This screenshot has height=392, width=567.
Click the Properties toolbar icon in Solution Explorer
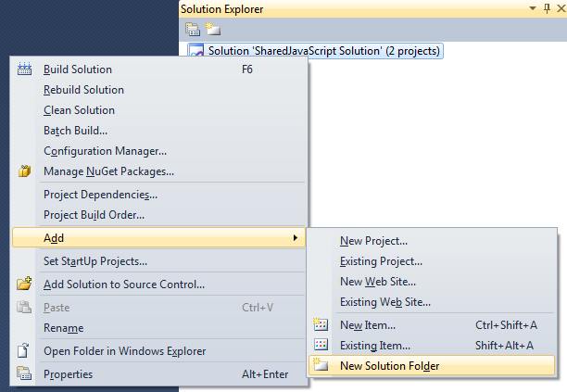point(193,28)
